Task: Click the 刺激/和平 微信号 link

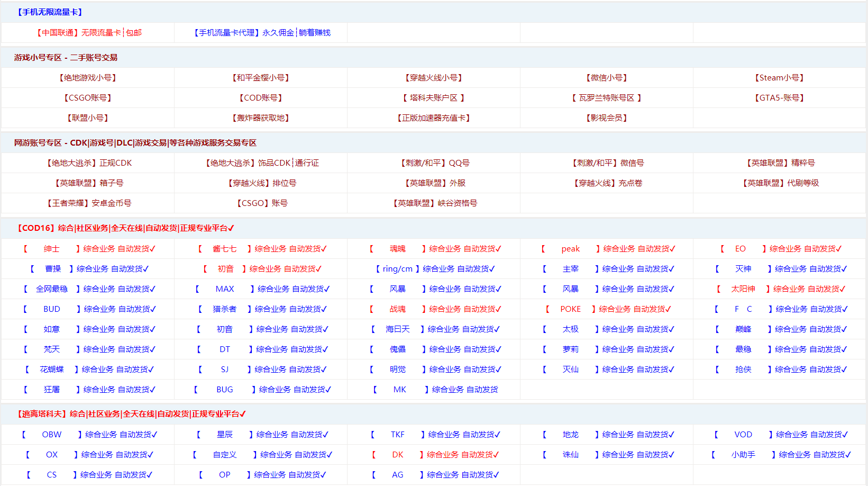Action: [607, 163]
